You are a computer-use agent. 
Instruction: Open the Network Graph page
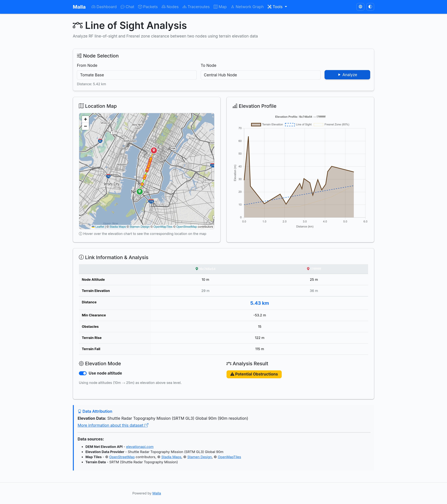pyautogui.click(x=247, y=7)
